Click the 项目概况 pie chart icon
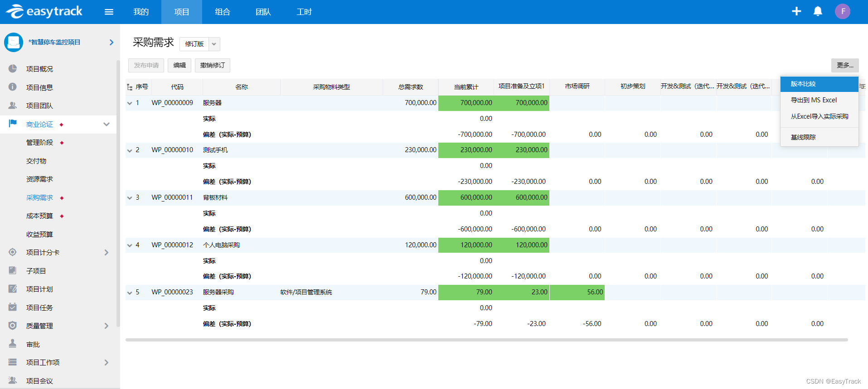This screenshot has height=389, width=868. 13,69
